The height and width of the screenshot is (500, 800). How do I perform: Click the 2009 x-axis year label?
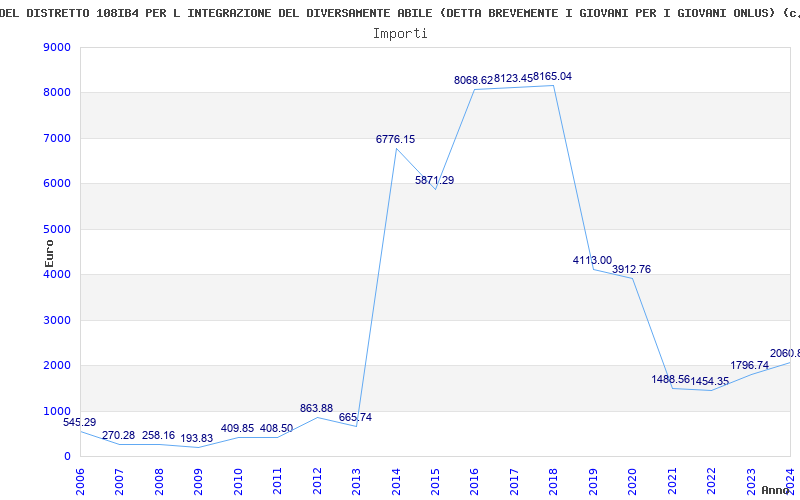click(198, 481)
